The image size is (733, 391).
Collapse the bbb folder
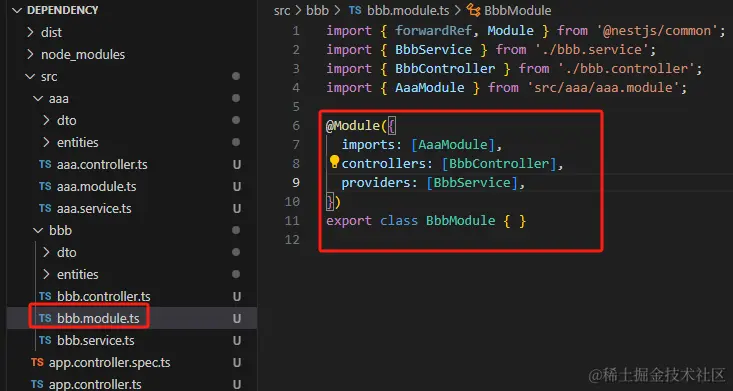click(x=38, y=230)
